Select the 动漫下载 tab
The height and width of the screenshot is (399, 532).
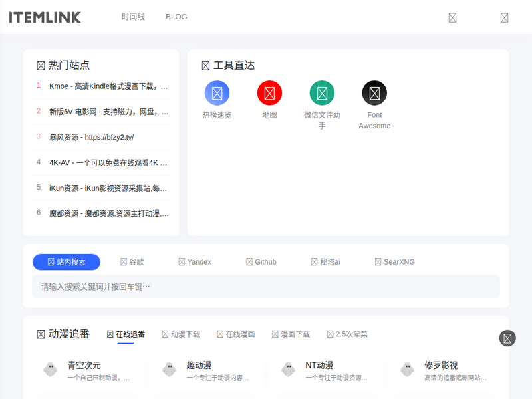[181, 334]
